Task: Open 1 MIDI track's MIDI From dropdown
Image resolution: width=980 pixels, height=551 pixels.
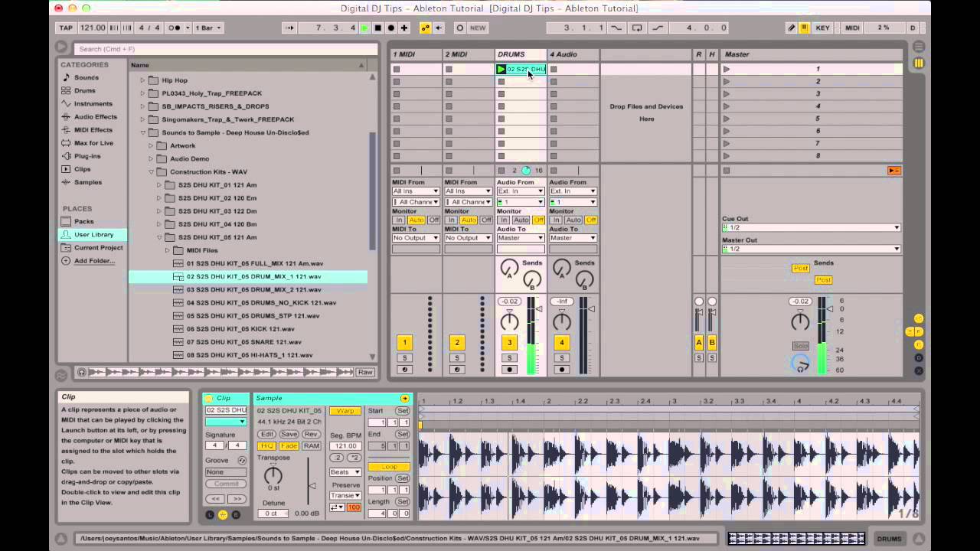Action: (x=416, y=191)
